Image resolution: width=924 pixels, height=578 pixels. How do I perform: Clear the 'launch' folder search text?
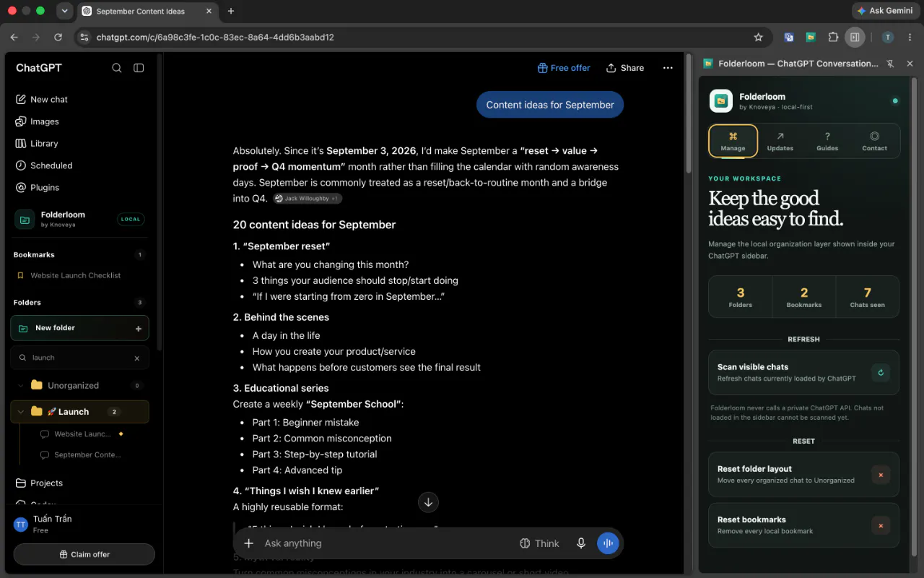click(x=137, y=358)
